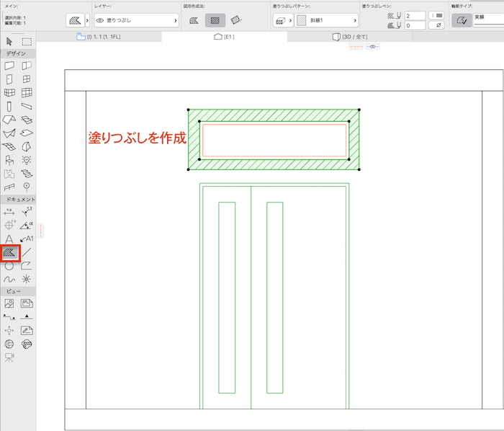Choose the polygon geometry method
504x431 pixels.
194,21
